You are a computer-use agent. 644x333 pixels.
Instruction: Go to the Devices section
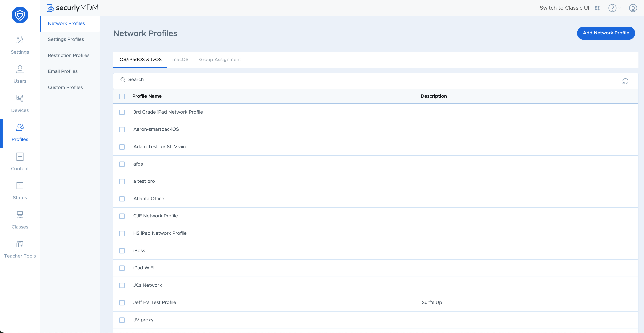[20, 103]
